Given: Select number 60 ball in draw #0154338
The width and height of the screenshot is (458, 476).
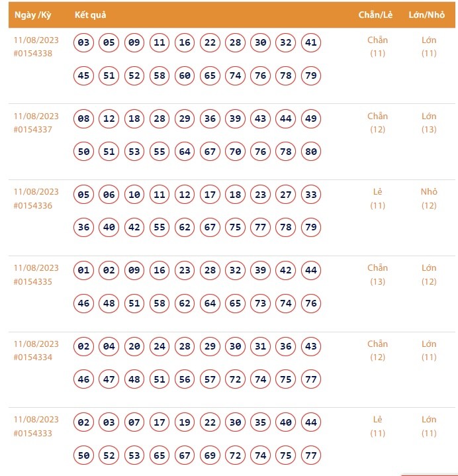Looking at the screenshot, I should 185,75.
